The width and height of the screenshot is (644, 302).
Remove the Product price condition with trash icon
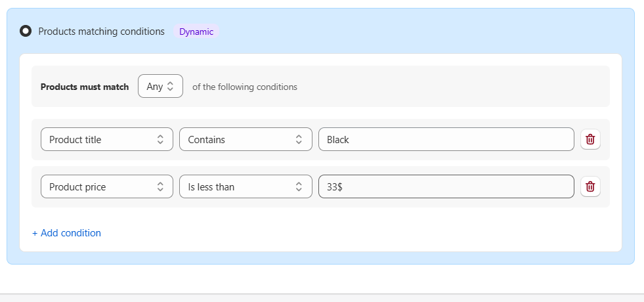[x=590, y=187]
